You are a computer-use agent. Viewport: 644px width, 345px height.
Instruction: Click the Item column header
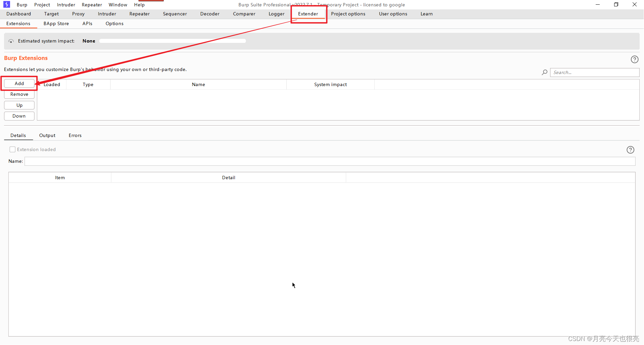(x=60, y=178)
